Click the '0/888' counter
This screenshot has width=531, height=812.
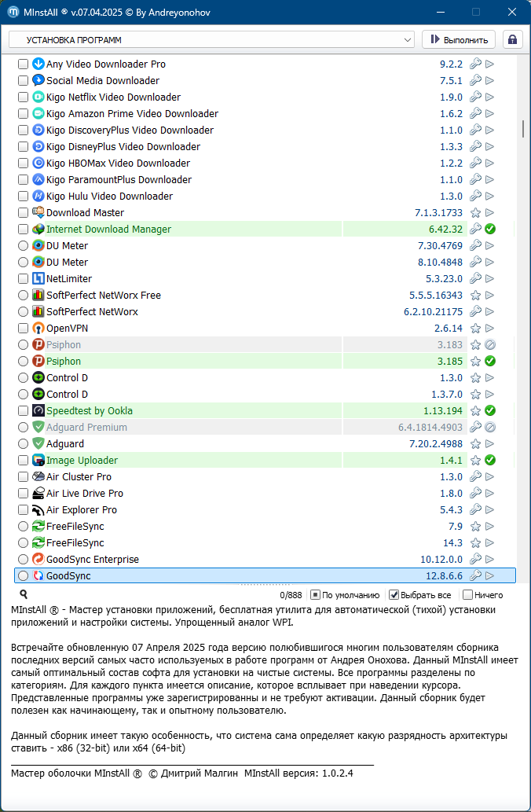(291, 596)
